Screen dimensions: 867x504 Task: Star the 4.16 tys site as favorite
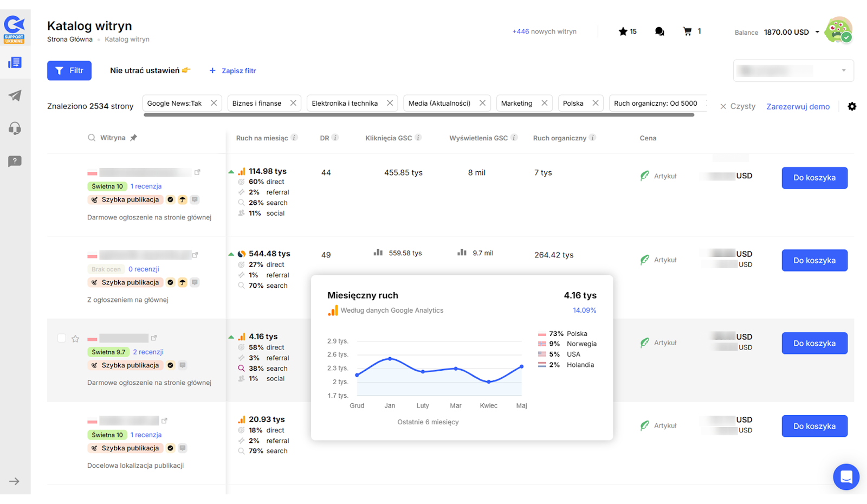pos(75,339)
